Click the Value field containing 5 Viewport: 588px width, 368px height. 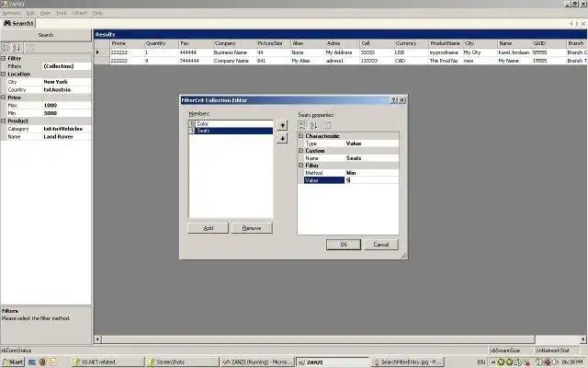click(x=371, y=180)
